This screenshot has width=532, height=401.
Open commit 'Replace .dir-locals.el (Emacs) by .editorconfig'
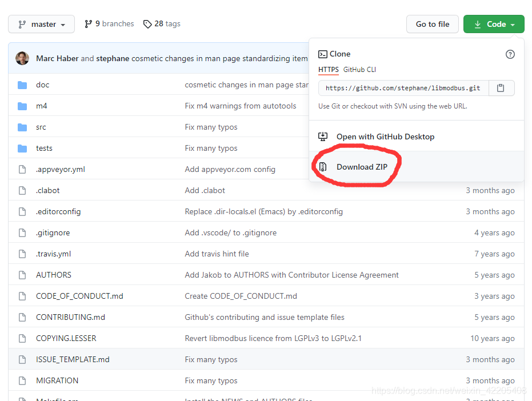[x=264, y=212]
